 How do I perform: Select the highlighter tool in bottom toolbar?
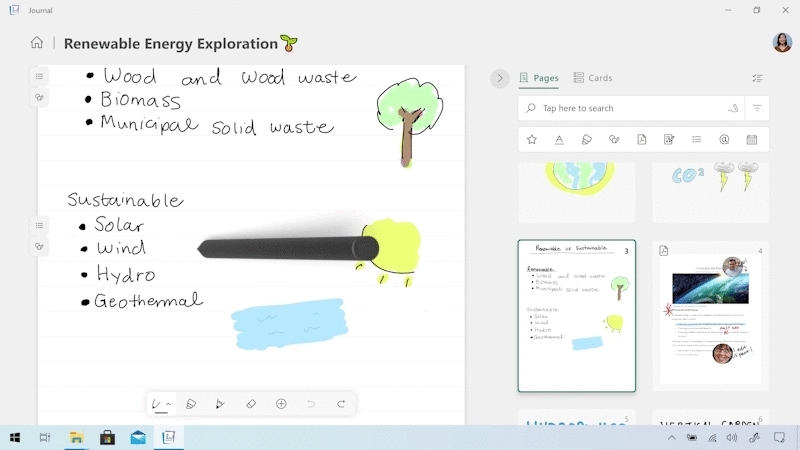coord(190,404)
